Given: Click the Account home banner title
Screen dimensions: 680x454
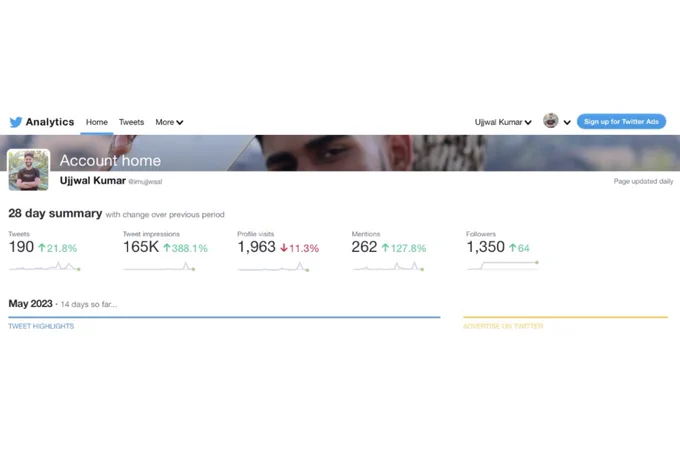Looking at the screenshot, I should [x=110, y=160].
